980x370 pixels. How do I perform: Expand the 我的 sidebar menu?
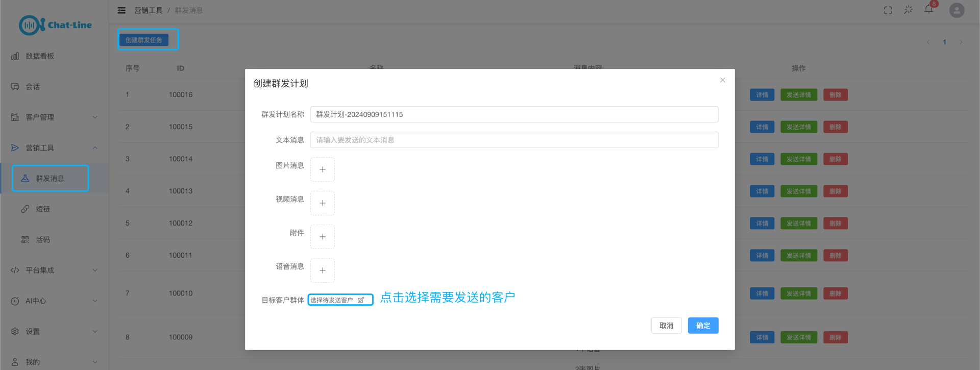click(x=54, y=362)
